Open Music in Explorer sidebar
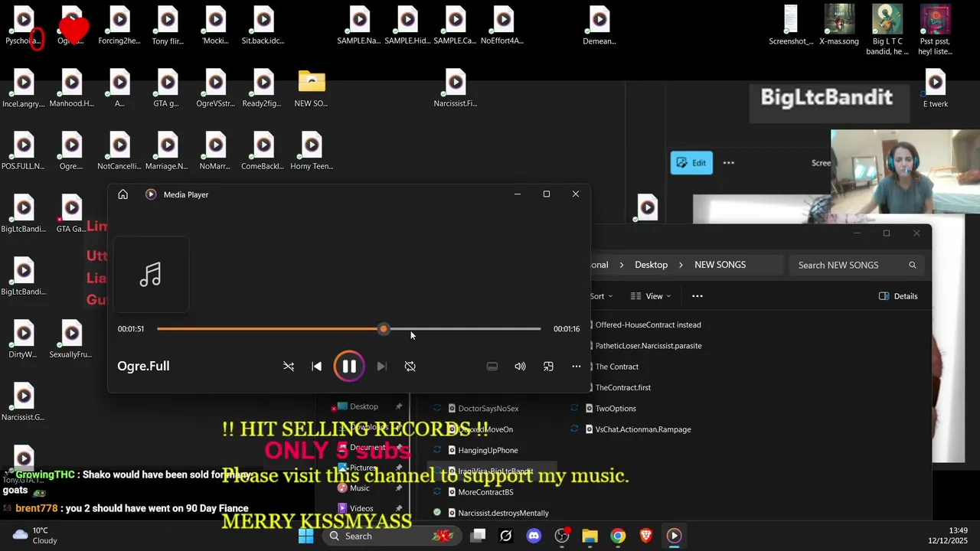This screenshot has width=980, height=551. coord(359,488)
